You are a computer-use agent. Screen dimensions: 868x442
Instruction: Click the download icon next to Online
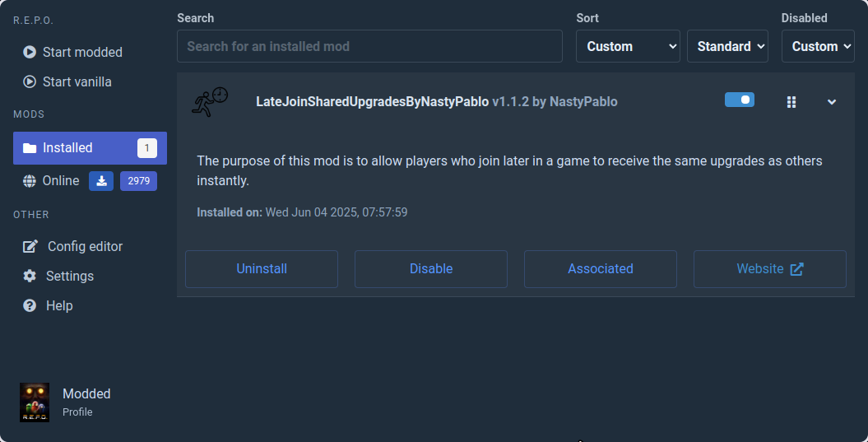pyautogui.click(x=101, y=181)
